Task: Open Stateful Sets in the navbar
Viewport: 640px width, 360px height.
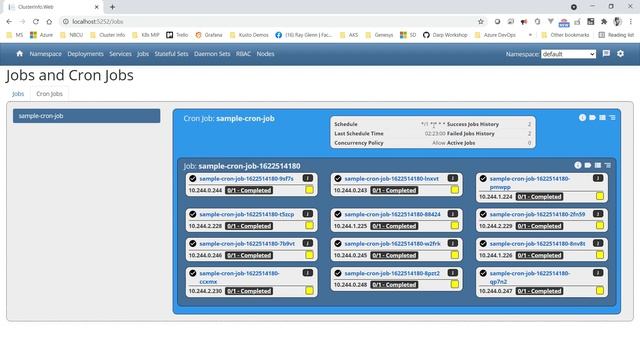Action: coord(171,54)
